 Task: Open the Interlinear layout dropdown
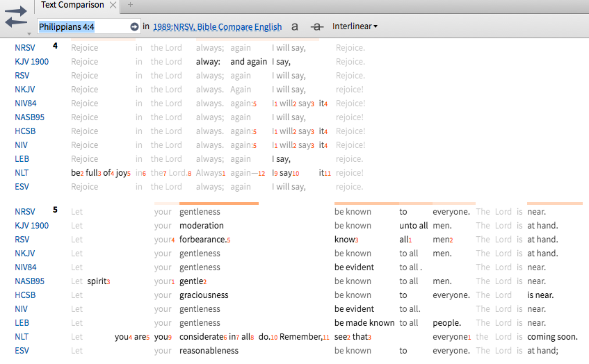355,26
